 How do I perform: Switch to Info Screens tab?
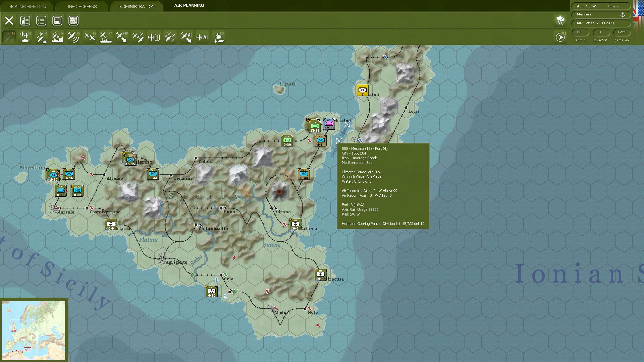coord(82,6)
